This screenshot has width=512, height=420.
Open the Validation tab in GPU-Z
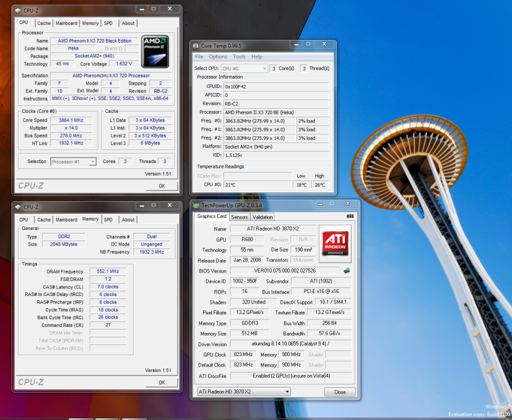pyautogui.click(x=262, y=217)
